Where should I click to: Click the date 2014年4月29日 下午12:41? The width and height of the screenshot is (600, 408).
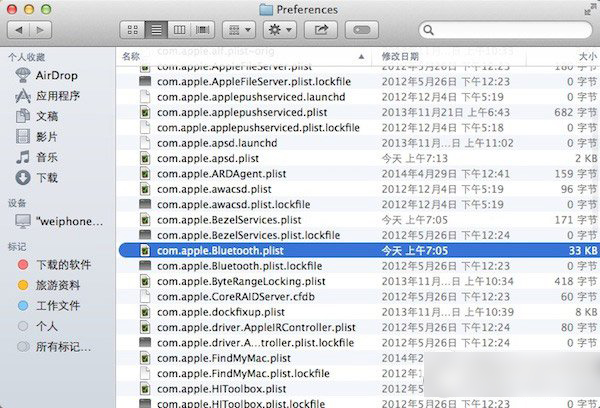coord(446,174)
